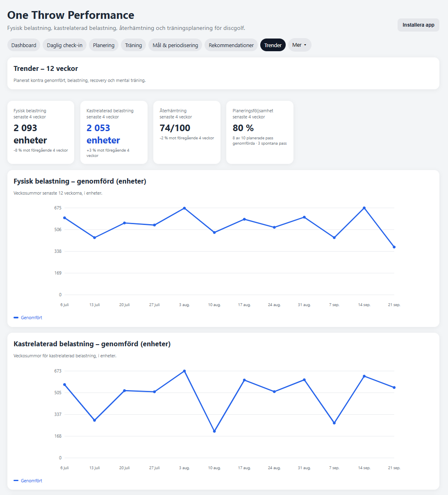This screenshot has width=448, height=495.
Task: Click the 10 aug. data point in Kastrelaterad belastning chart
Action: tap(214, 431)
